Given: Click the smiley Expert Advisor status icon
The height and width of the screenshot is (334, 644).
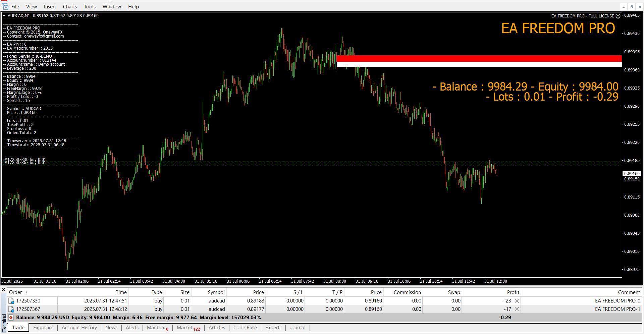Looking at the screenshot, I should coord(618,16).
